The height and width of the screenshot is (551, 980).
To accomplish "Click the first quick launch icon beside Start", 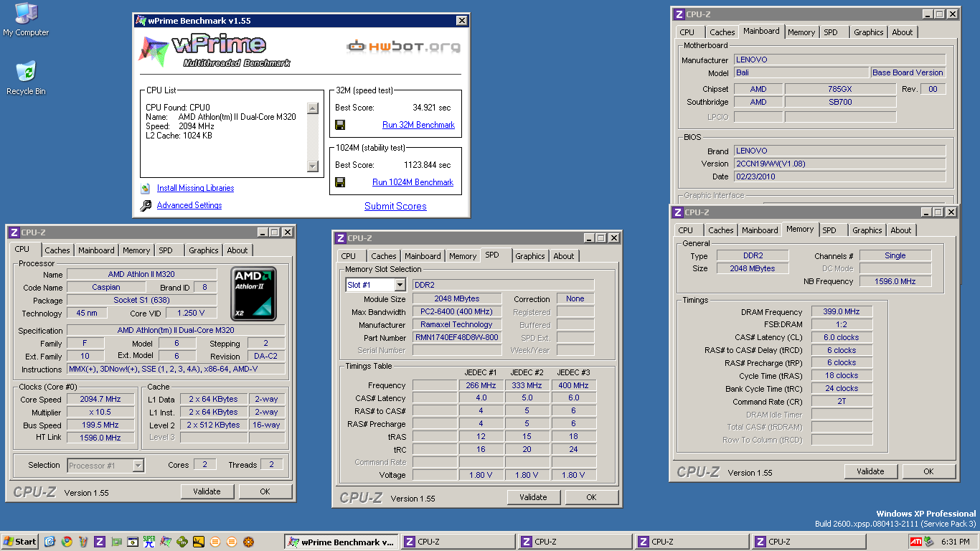I will (x=50, y=542).
